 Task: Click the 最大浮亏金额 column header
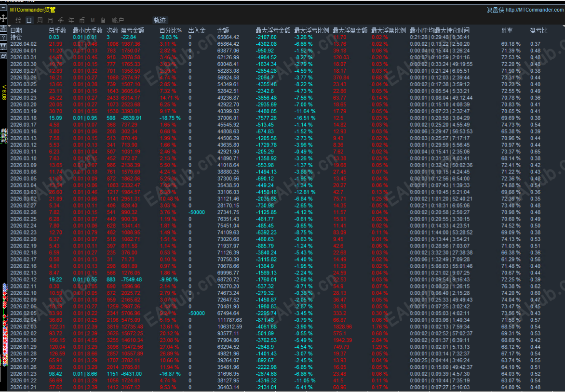click(x=273, y=31)
